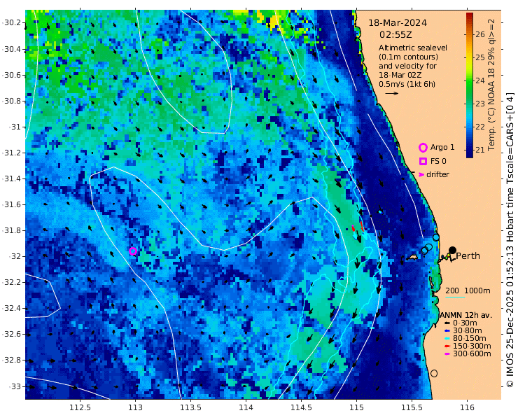Click the '300-600m' depth label

(472, 354)
